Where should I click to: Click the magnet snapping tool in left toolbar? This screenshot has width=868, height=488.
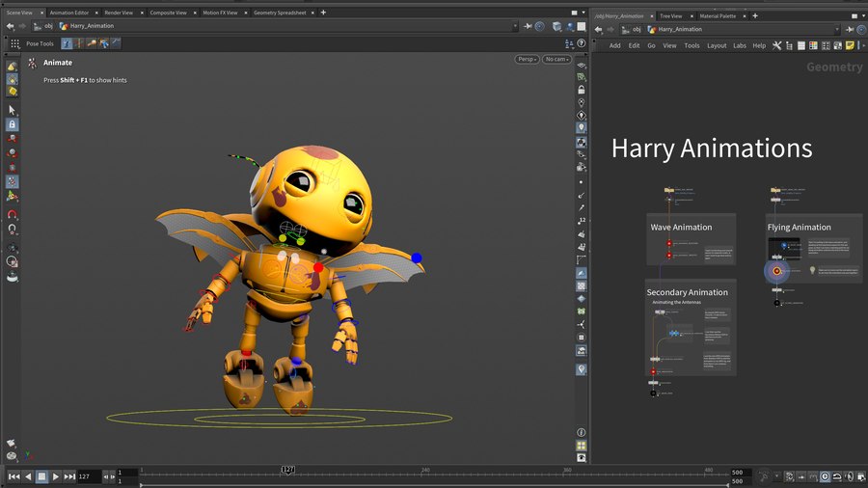coord(12,215)
